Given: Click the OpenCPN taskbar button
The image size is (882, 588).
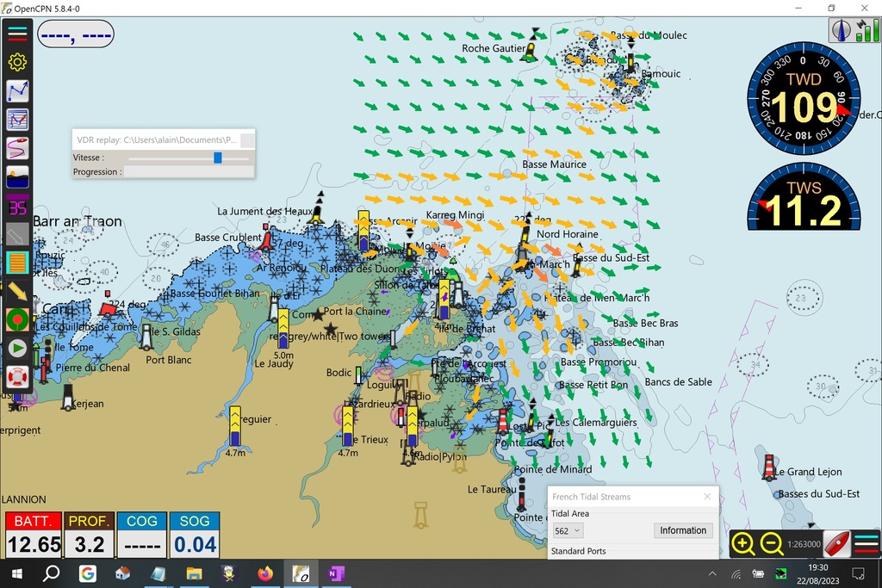Looking at the screenshot, I should (x=301, y=573).
